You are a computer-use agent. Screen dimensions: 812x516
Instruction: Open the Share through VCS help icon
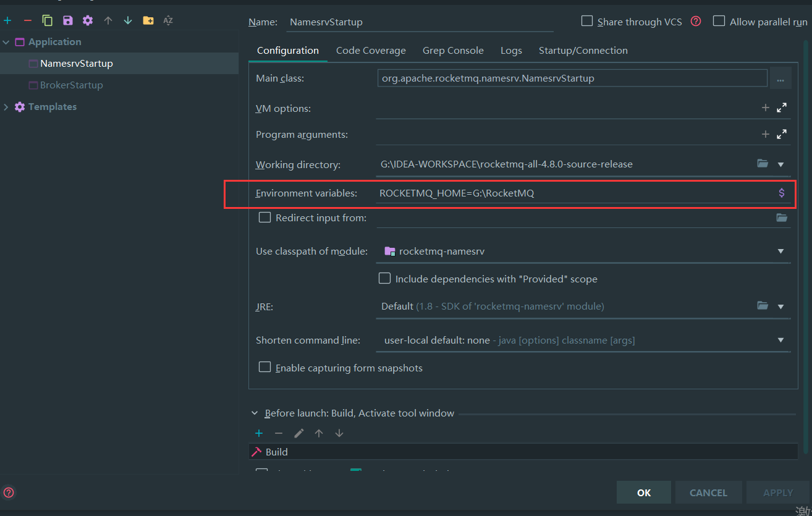point(696,21)
